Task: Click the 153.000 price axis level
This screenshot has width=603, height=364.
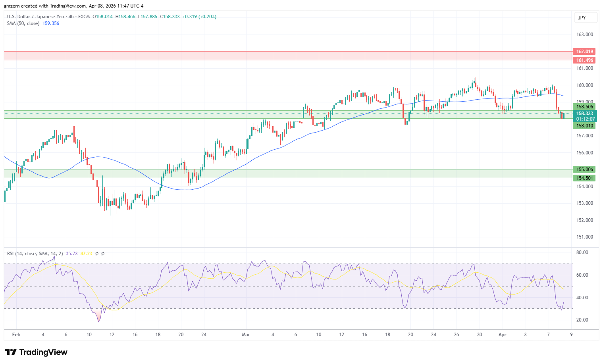Action: [x=585, y=203]
